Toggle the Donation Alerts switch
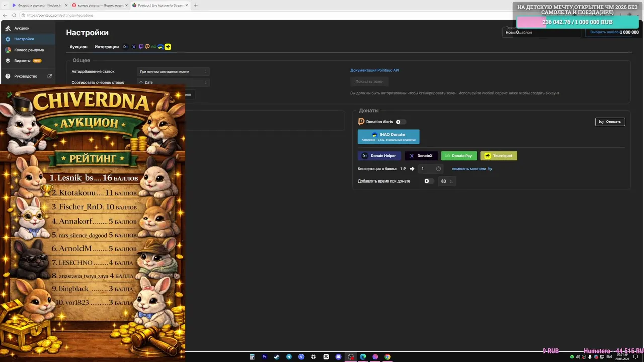The width and height of the screenshot is (644, 362). [x=400, y=122]
